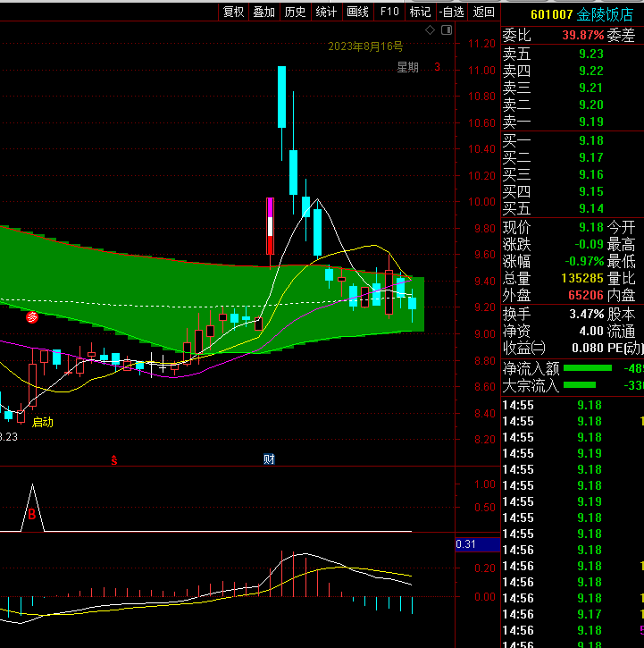Click the red 多 circle marker

coord(32,317)
